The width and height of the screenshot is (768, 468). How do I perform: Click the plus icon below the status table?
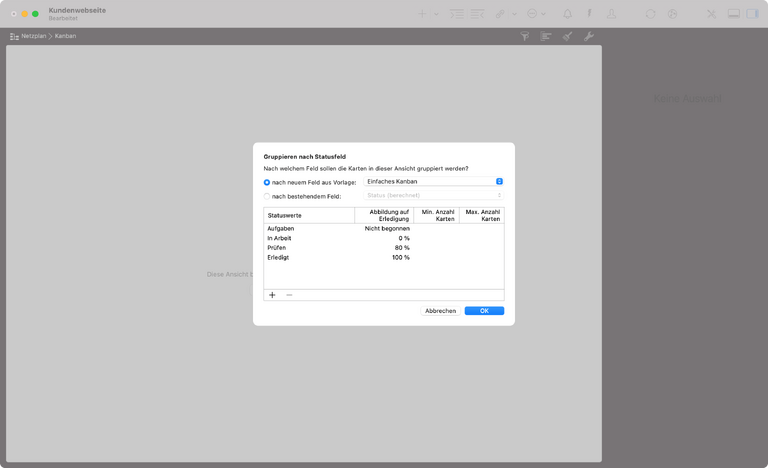272,295
